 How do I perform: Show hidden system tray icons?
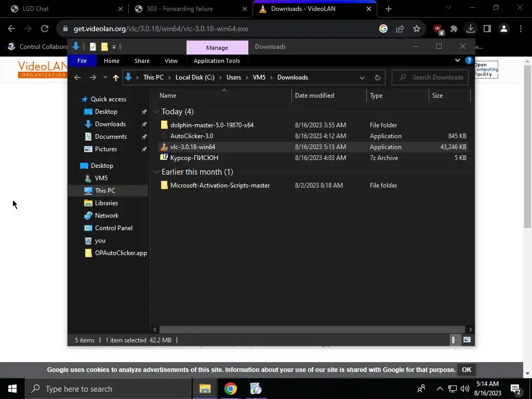click(x=440, y=389)
